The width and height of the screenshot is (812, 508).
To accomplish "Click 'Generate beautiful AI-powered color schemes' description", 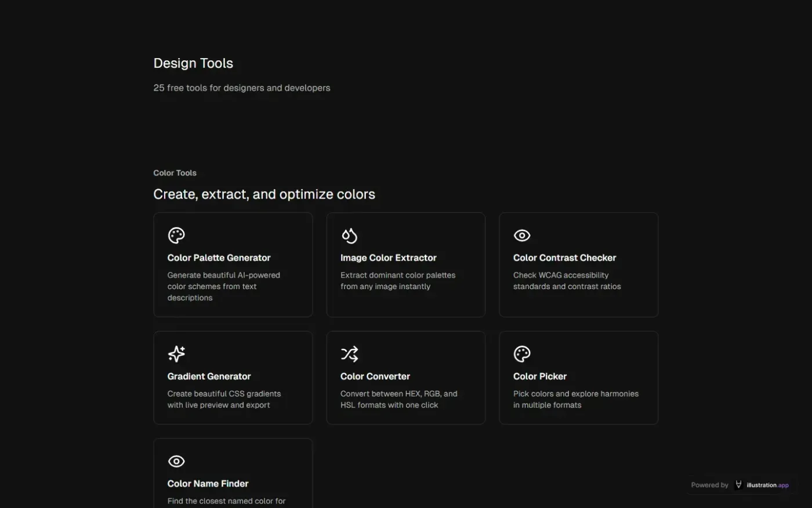I will (224, 286).
